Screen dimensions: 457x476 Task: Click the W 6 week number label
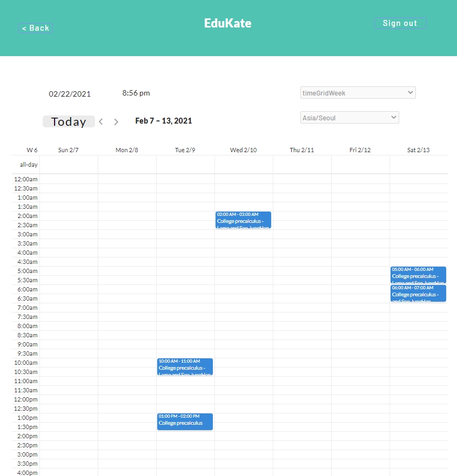(32, 150)
